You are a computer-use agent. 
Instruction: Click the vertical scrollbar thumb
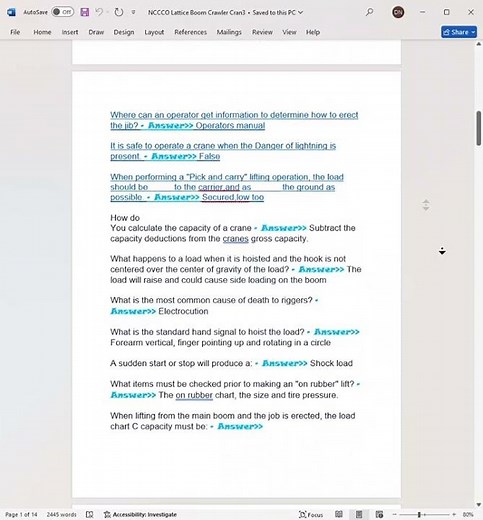(x=479, y=128)
